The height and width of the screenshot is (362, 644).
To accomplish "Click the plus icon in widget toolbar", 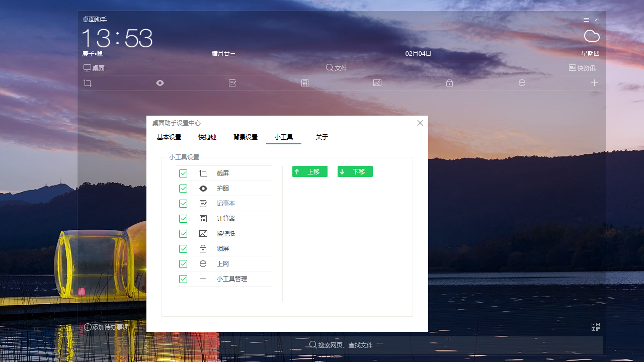I will pyautogui.click(x=594, y=83).
